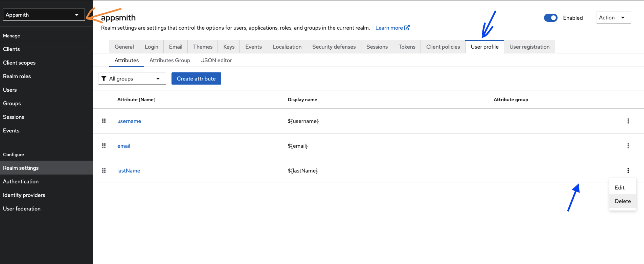The height and width of the screenshot is (264, 644).
Task: Click the filter funnel icon for groups
Action: tap(104, 78)
